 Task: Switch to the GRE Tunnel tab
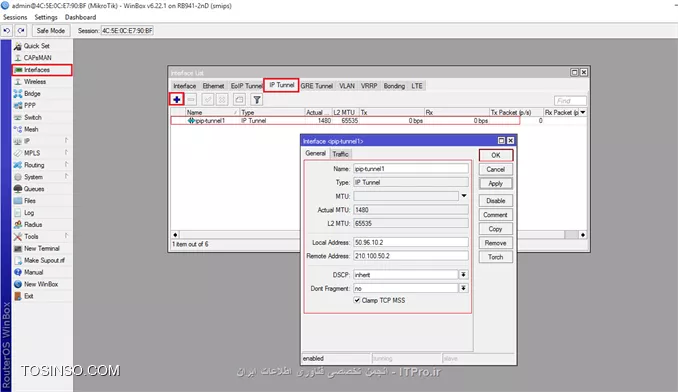317,86
